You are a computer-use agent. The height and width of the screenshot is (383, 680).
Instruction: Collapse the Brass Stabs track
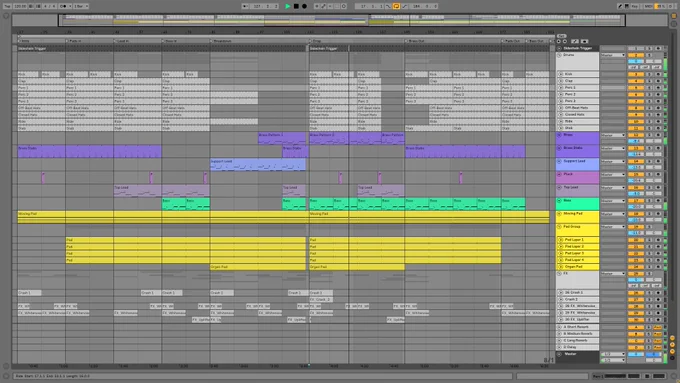click(559, 148)
